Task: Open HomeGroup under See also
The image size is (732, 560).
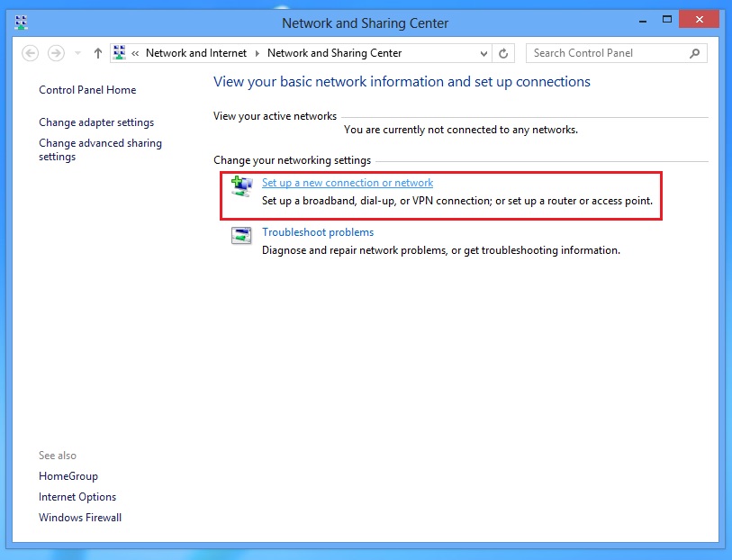Action: 68,476
